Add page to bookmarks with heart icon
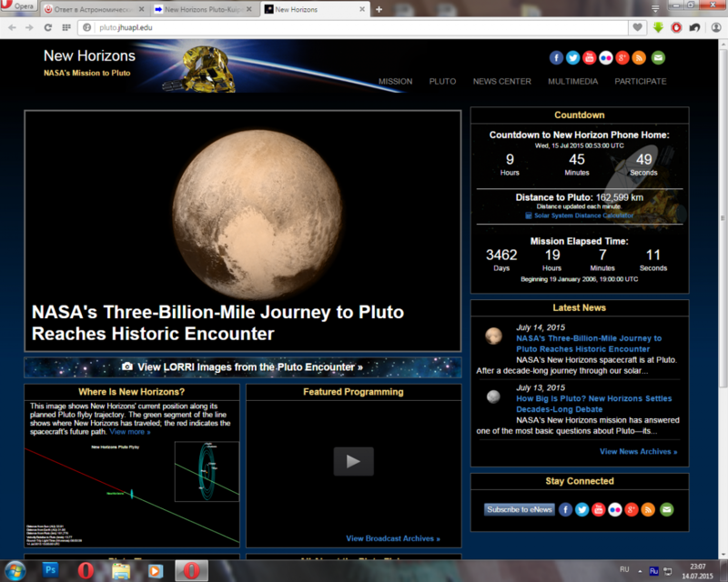The height and width of the screenshot is (582, 728). coord(638,27)
